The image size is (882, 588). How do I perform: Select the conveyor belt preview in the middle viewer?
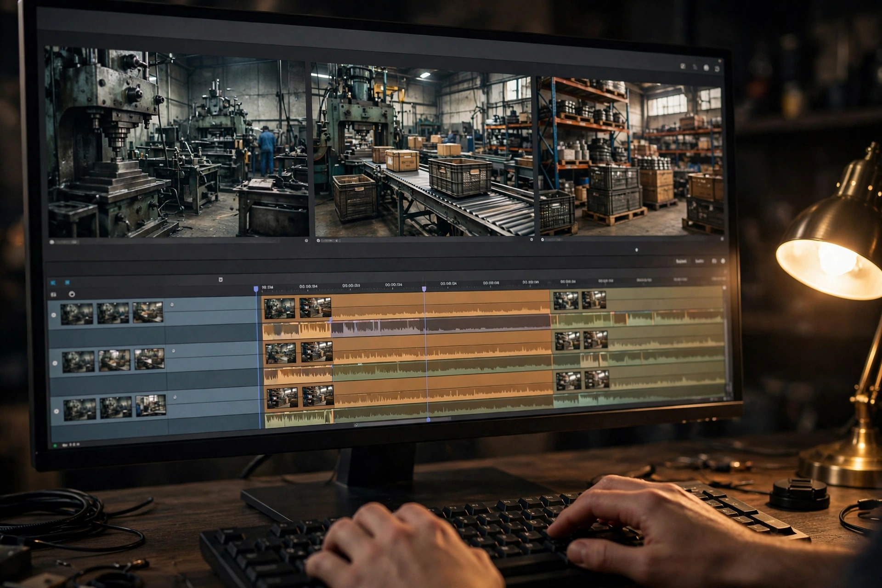click(x=423, y=150)
